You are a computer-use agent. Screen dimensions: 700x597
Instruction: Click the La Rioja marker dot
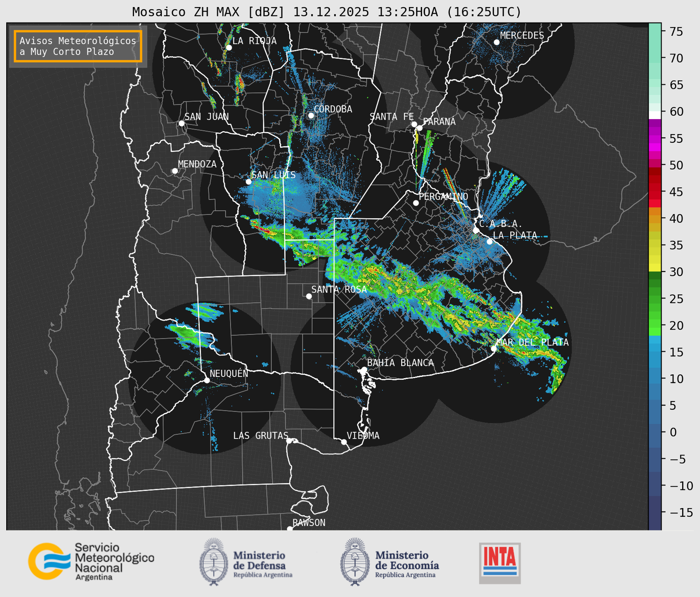coord(229,48)
